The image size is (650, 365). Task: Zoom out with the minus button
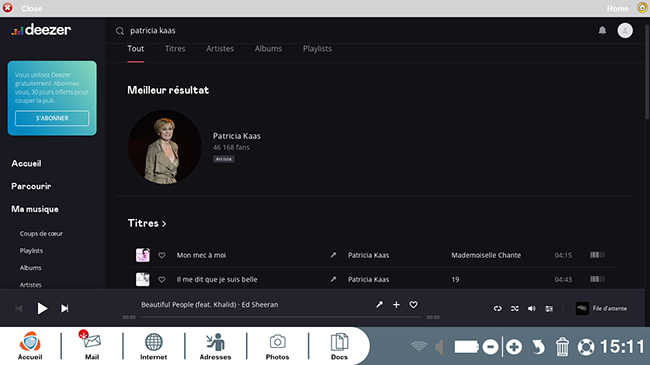pyautogui.click(x=490, y=347)
